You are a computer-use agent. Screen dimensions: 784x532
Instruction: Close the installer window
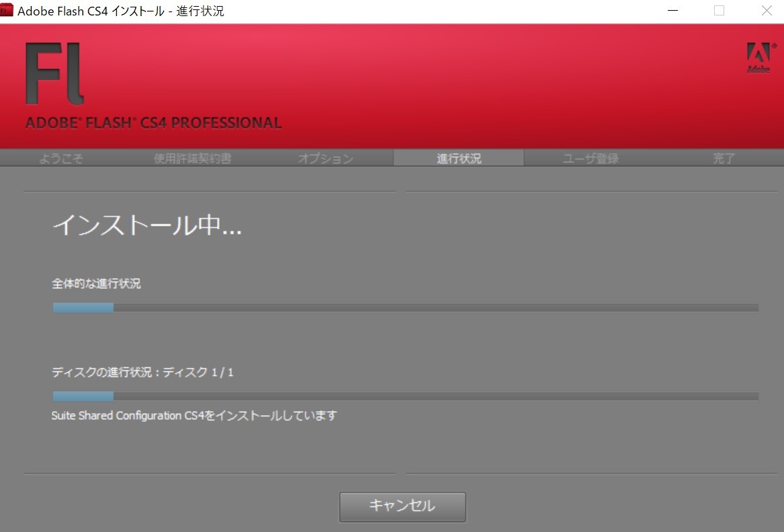767,11
